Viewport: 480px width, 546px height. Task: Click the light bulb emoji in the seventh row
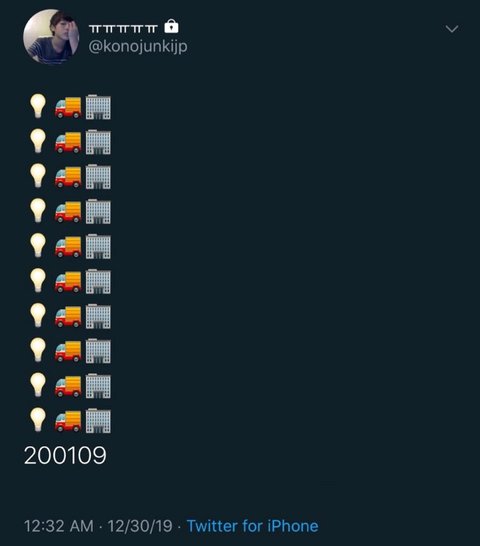pyautogui.click(x=38, y=315)
